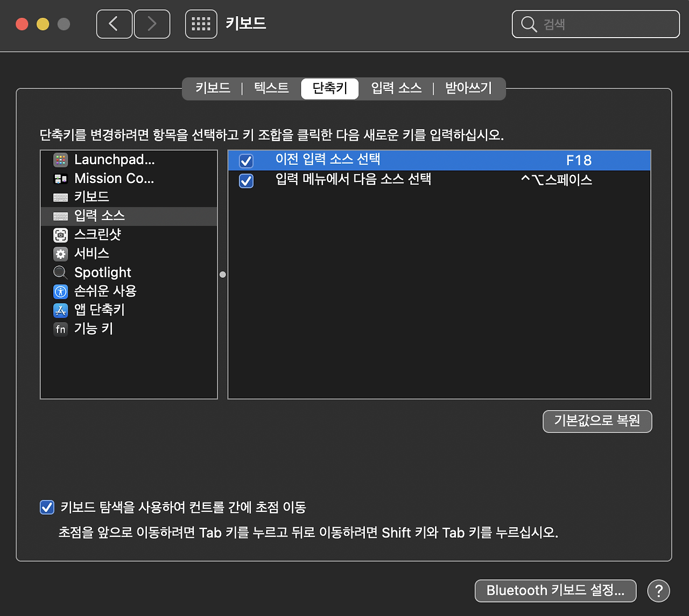Disable the 이전 입력 소스 선택 shortcut
Screen dimensions: 689x616
click(x=246, y=160)
